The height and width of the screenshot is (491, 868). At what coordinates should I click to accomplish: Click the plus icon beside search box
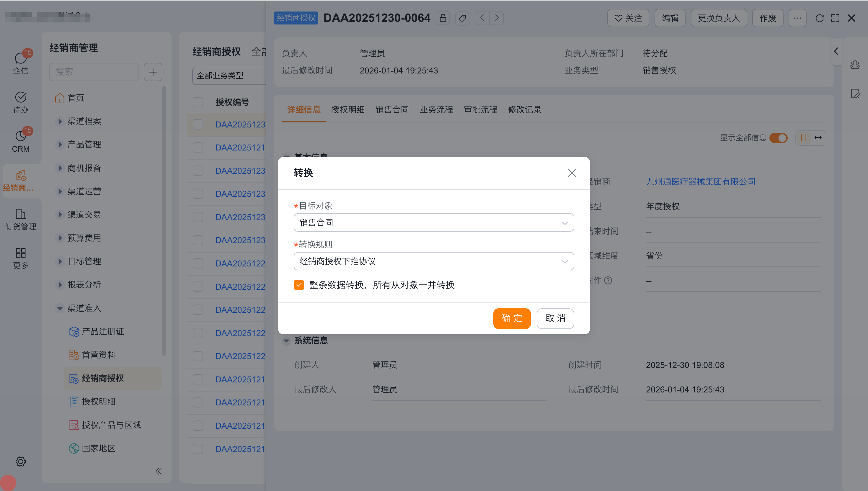point(153,72)
